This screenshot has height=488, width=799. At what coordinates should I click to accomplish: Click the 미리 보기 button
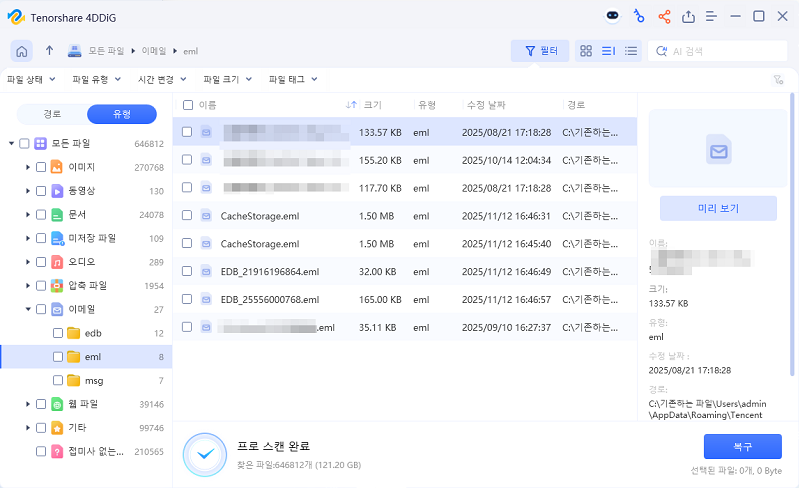(718, 208)
